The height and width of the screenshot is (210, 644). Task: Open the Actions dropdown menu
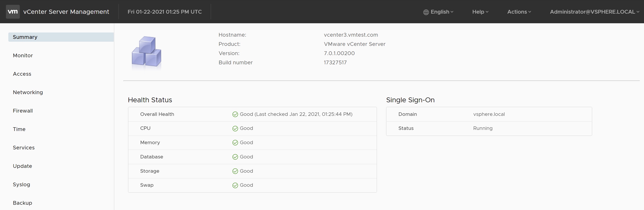coord(519,12)
